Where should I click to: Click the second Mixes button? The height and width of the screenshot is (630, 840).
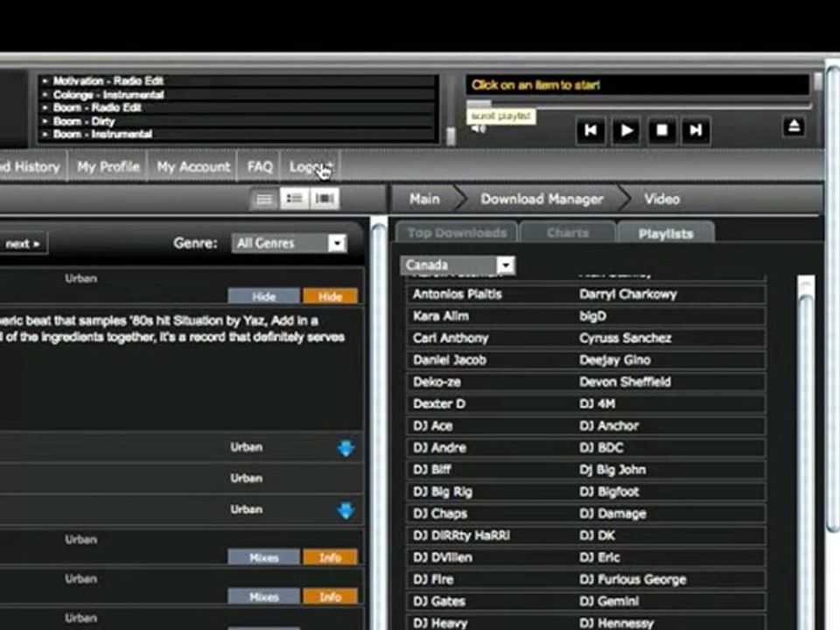263,597
